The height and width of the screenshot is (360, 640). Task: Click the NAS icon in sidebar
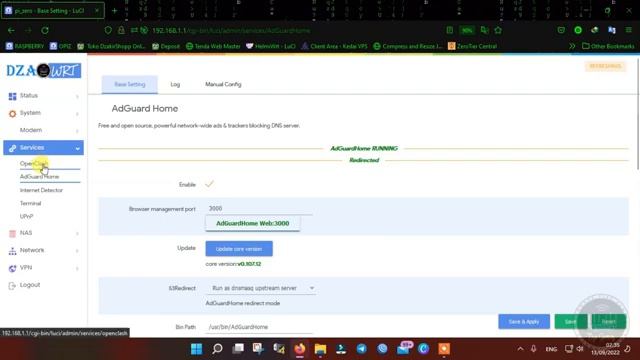click(x=12, y=233)
